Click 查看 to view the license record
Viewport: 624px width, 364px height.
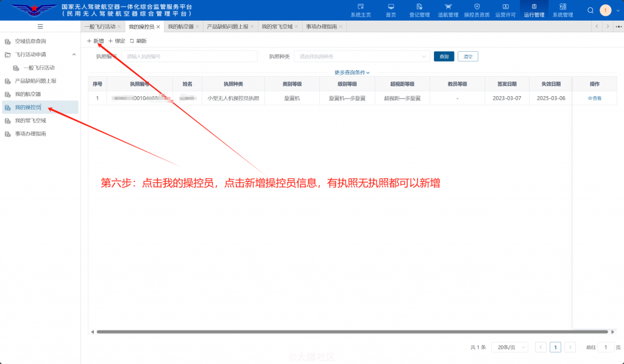[x=594, y=98]
